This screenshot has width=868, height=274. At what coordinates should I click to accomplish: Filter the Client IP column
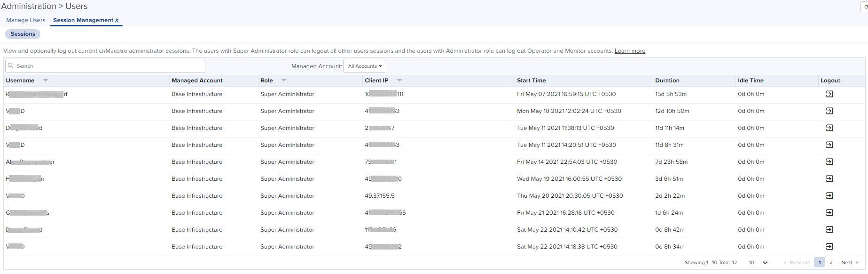[399, 81]
